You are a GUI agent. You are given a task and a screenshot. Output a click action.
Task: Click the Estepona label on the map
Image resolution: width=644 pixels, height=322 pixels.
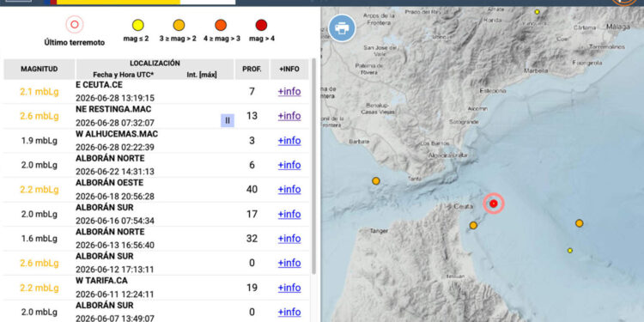(x=493, y=90)
